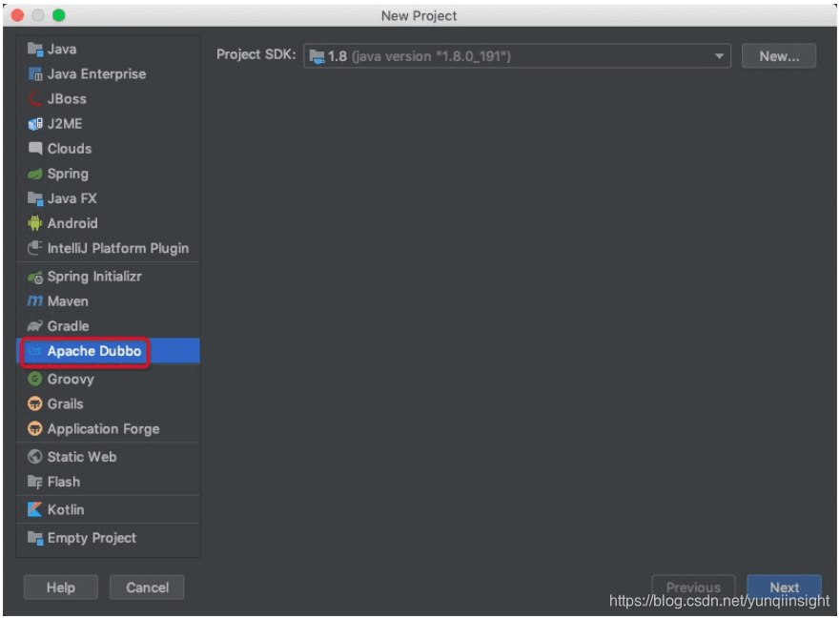Click the Empty Project folder icon

(x=35, y=538)
